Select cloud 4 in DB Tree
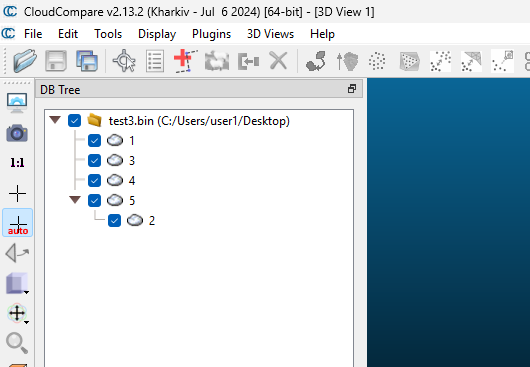 coord(132,180)
